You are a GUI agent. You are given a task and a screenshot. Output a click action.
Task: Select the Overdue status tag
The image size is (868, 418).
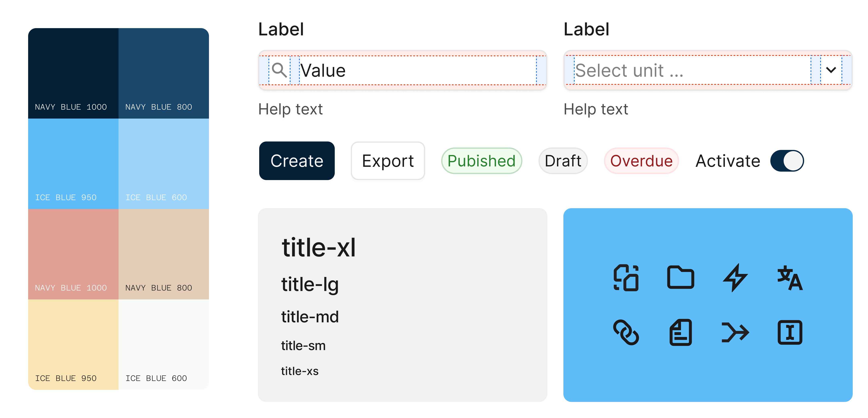(641, 161)
